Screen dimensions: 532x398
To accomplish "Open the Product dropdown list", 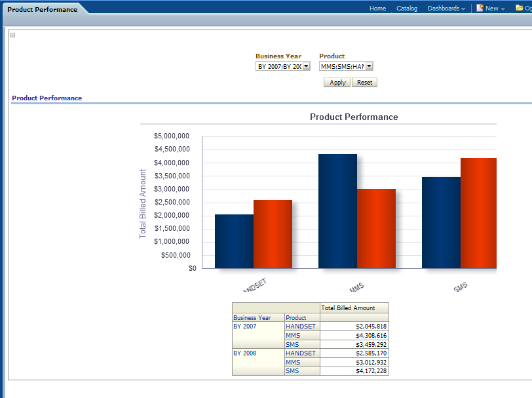I will pyautogui.click(x=369, y=66).
